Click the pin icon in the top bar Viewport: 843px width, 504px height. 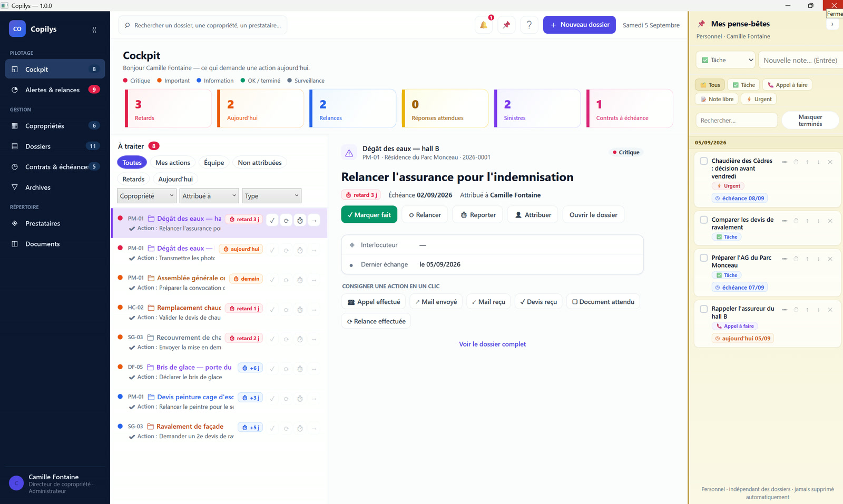[506, 25]
